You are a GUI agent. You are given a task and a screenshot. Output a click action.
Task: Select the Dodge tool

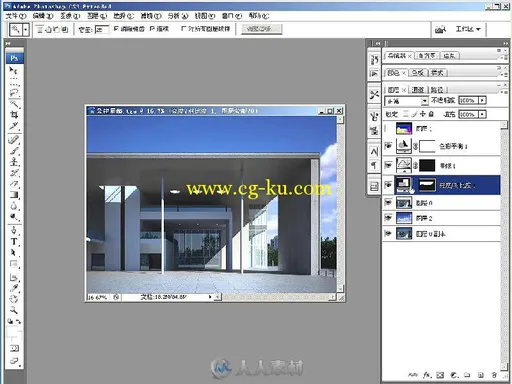pos(14,218)
